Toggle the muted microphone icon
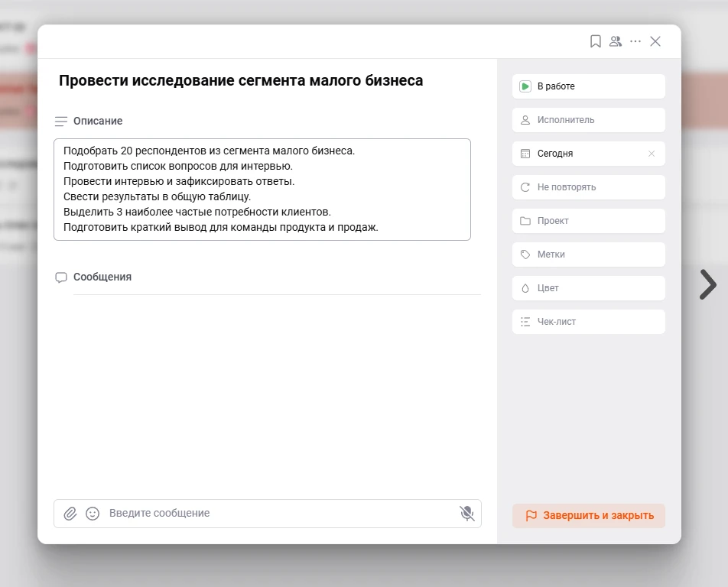 coord(466,514)
